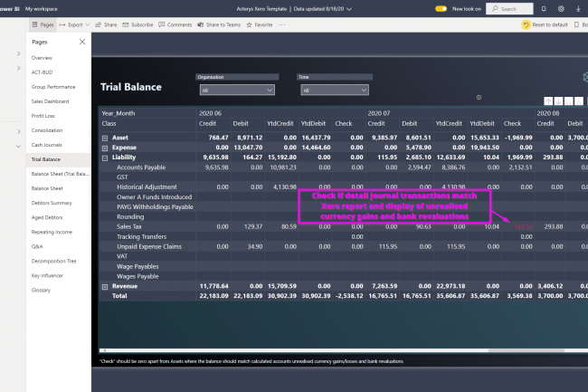The image size is (588, 392).
Task: Open the Q&A page
Action: coord(37,246)
